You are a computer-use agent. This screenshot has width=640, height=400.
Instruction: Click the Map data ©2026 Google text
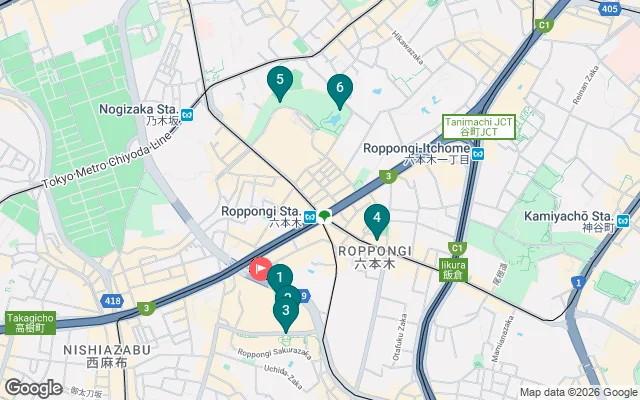579,392
